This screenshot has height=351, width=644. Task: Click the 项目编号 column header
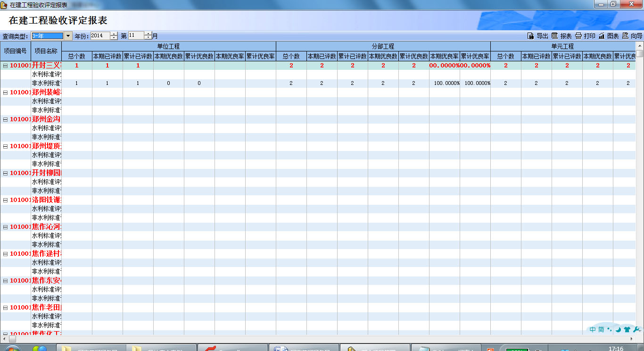(x=16, y=51)
